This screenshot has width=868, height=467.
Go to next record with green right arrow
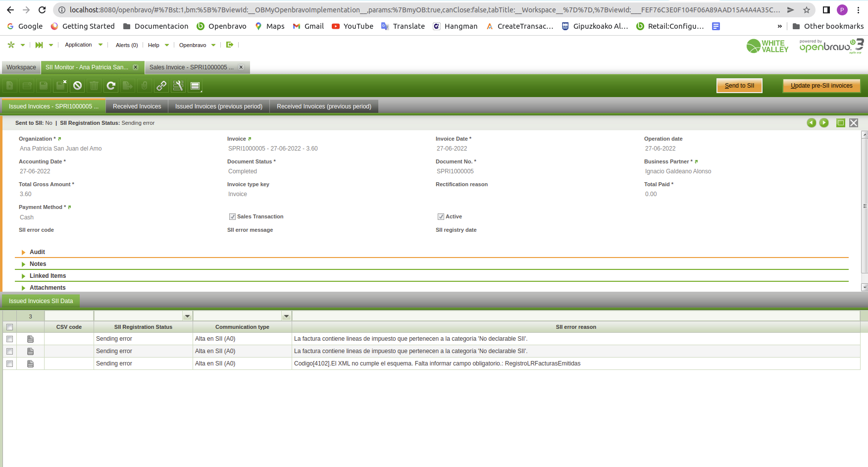pyautogui.click(x=824, y=123)
